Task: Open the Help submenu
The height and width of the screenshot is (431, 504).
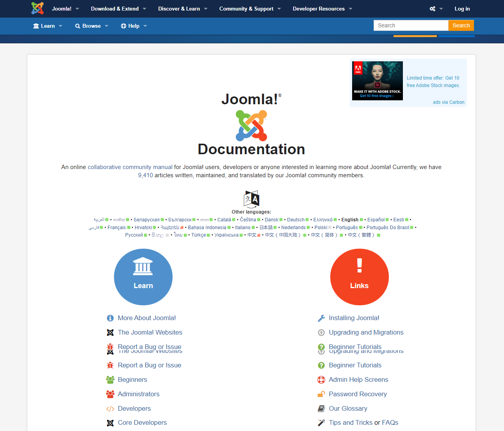Action: pos(134,26)
